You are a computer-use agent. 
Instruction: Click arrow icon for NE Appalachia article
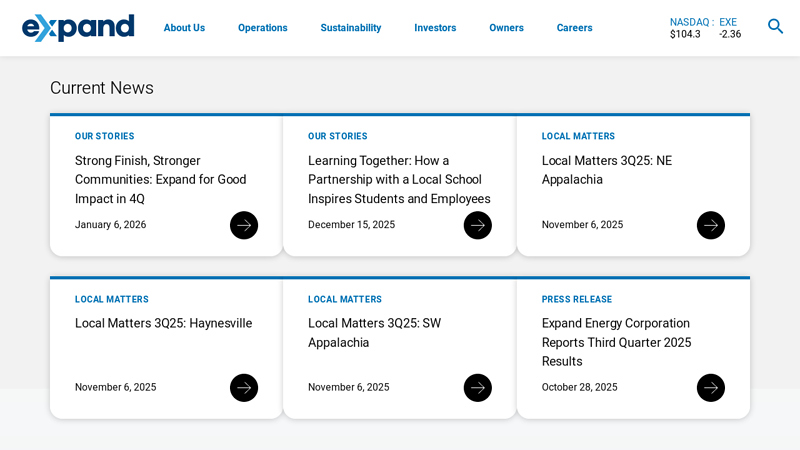point(710,225)
